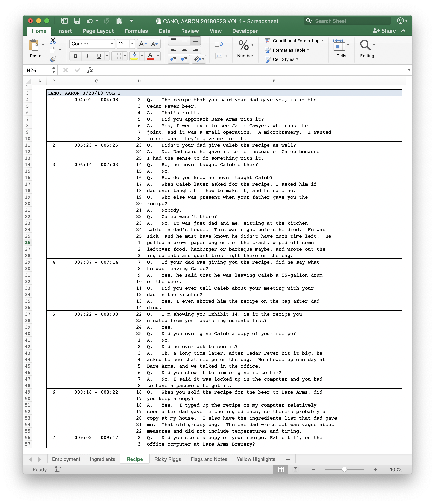Expand the Conditional Formatting menu
This screenshot has height=504, width=435.
coord(296,41)
